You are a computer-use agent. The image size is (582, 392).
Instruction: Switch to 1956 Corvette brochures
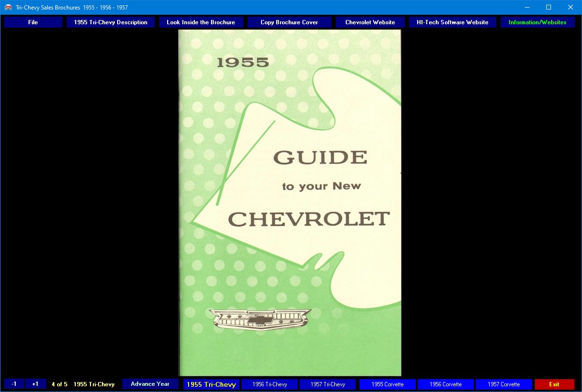click(446, 384)
